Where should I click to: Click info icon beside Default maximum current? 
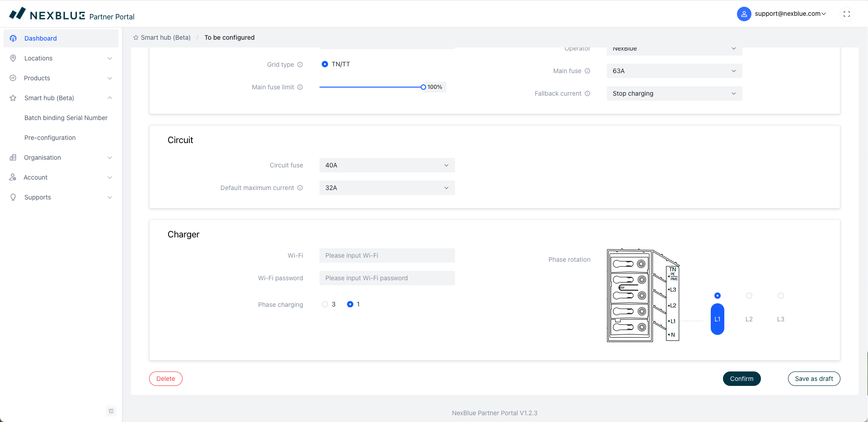pos(300,188)
